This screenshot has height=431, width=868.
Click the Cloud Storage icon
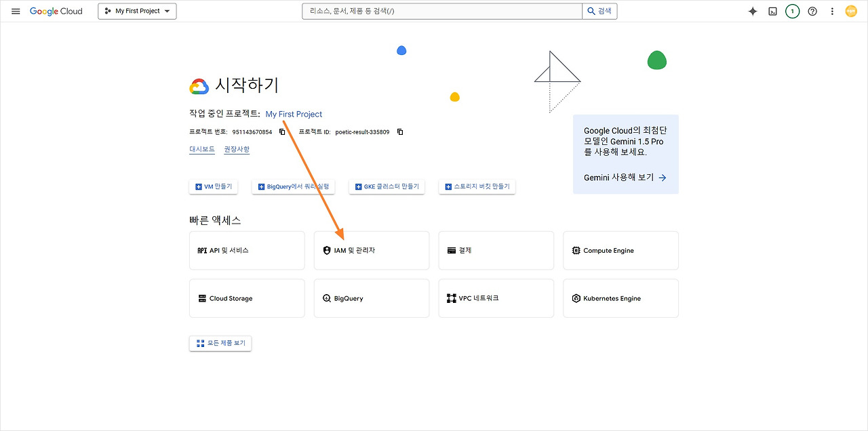[x=202, y=298]
